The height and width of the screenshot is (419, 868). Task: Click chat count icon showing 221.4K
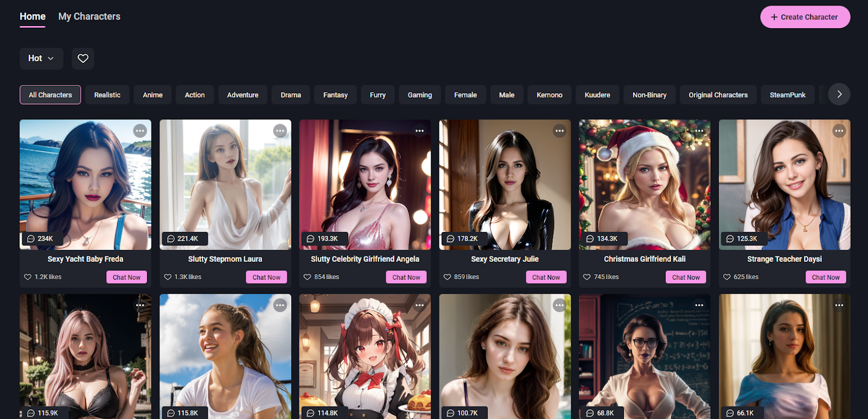171,238
